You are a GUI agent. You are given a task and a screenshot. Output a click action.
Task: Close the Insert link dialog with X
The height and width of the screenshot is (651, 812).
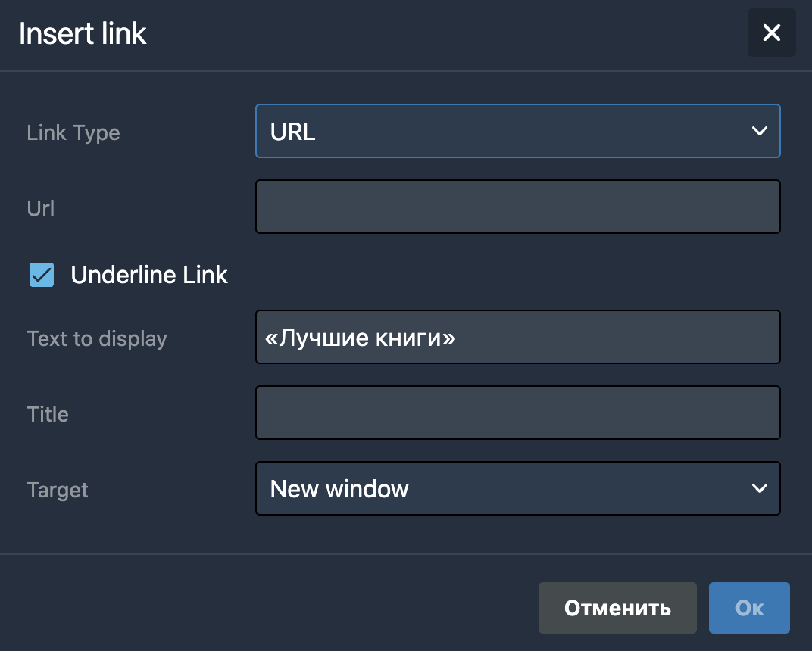[771, 33]
